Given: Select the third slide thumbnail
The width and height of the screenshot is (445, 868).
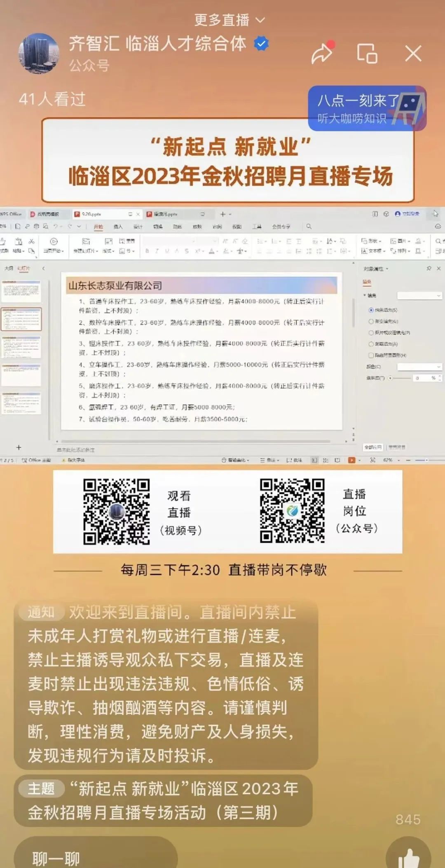Looking at the screenshot, I should tap(21, 347).
